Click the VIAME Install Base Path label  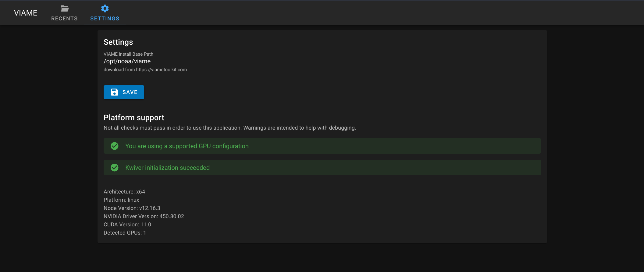128,54
